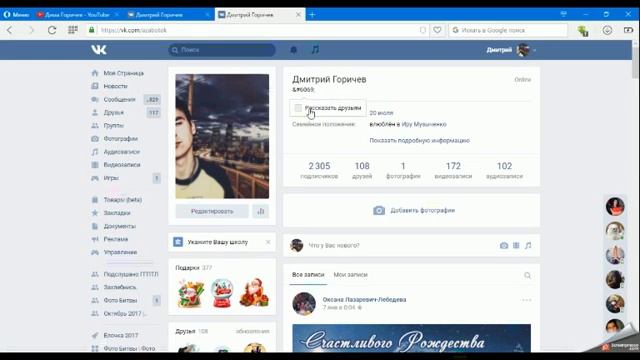Click Показать подробную информацию link
The image size is (640, 360).
pos(420,140)
